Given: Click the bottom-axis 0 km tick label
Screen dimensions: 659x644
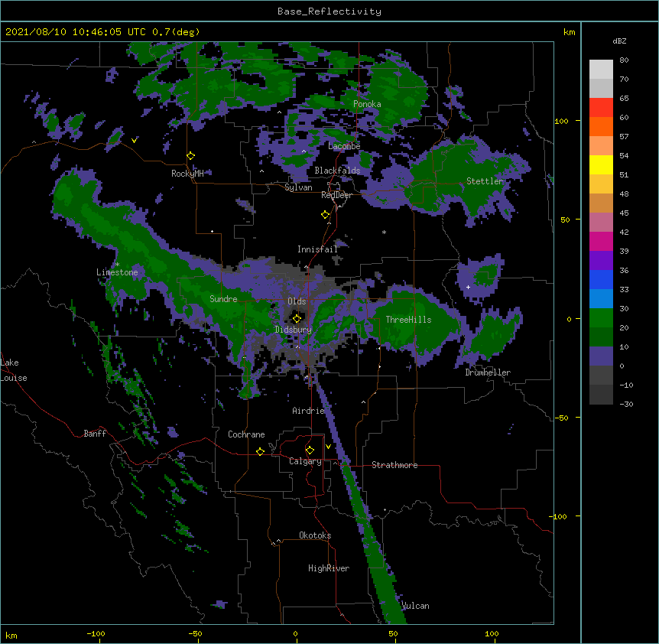Looking at the screenshot, I should coord(295,633).
